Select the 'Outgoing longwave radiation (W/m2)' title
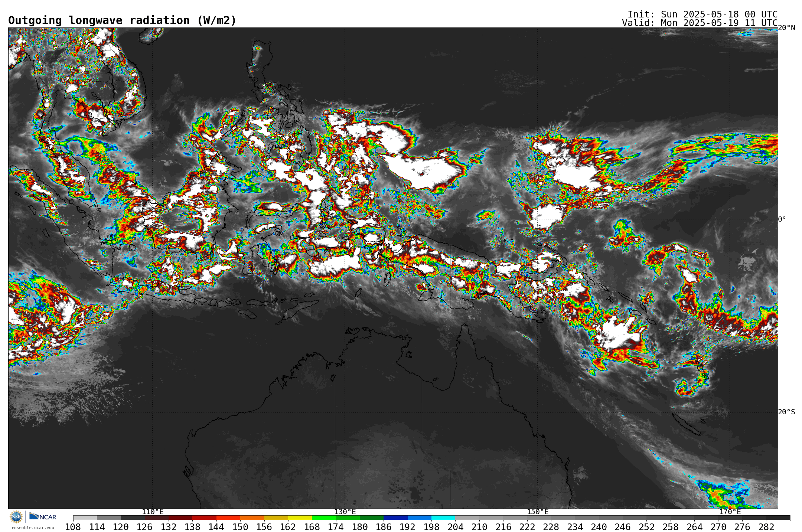 point(122,20)
